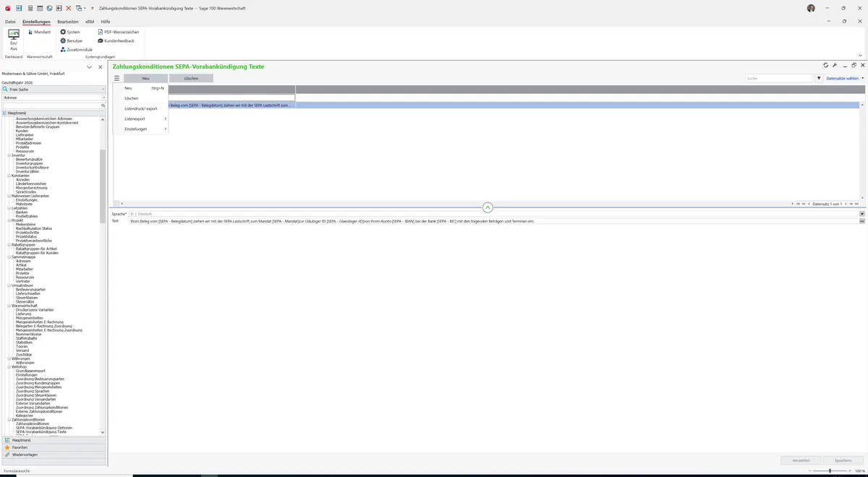
Task: Choose Listendruck/-export from context menu
Action: tap(140, 108)
